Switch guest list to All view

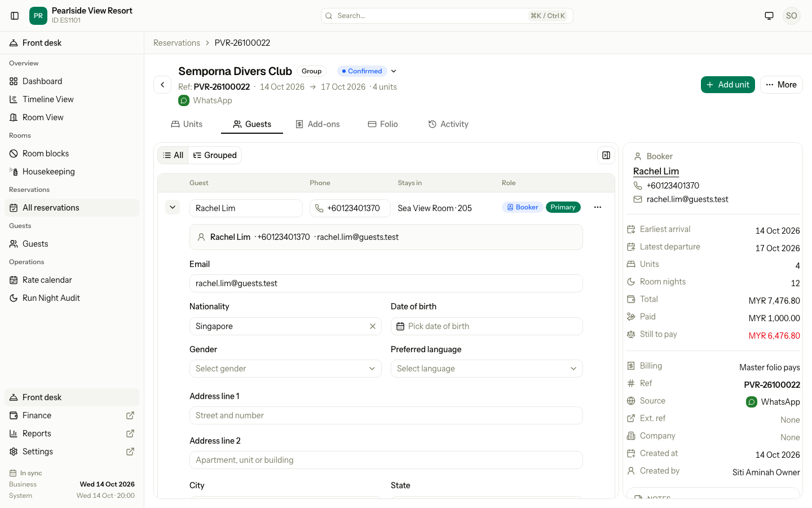[x=173, y=155]
